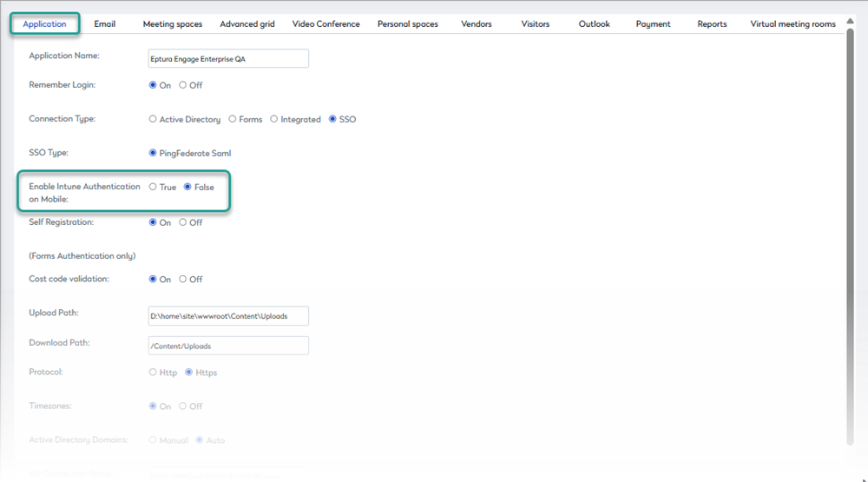The image size is (868, 482).
Task: Set Cost code validation to Off
Action: [183, 279]
